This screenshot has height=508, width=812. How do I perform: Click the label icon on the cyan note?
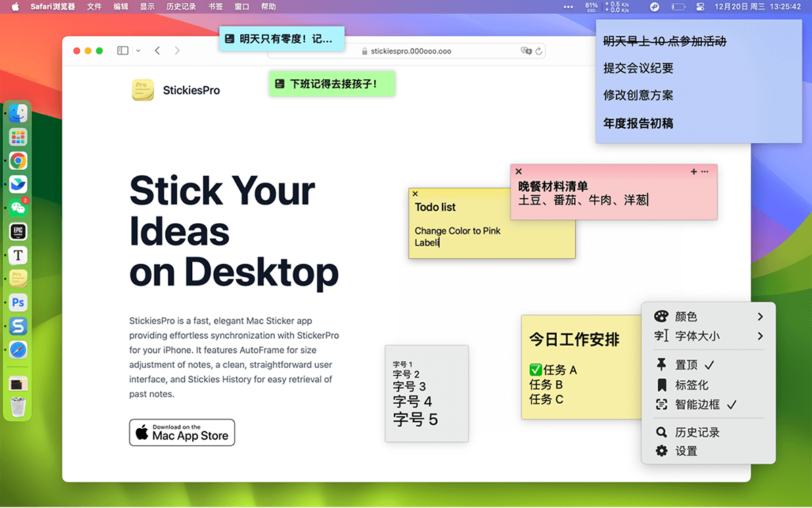pyautogui.click(x=230, y=39)
